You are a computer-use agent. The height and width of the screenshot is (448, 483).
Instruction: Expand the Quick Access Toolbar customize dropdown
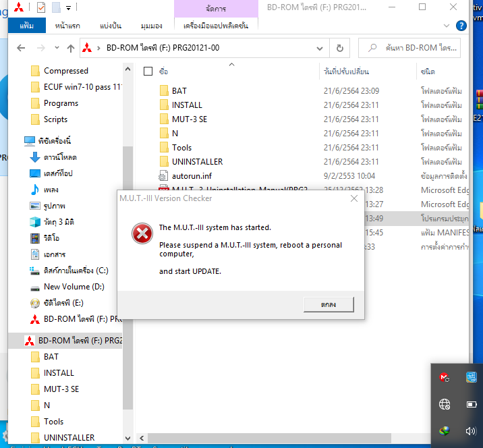coord(69,8)
